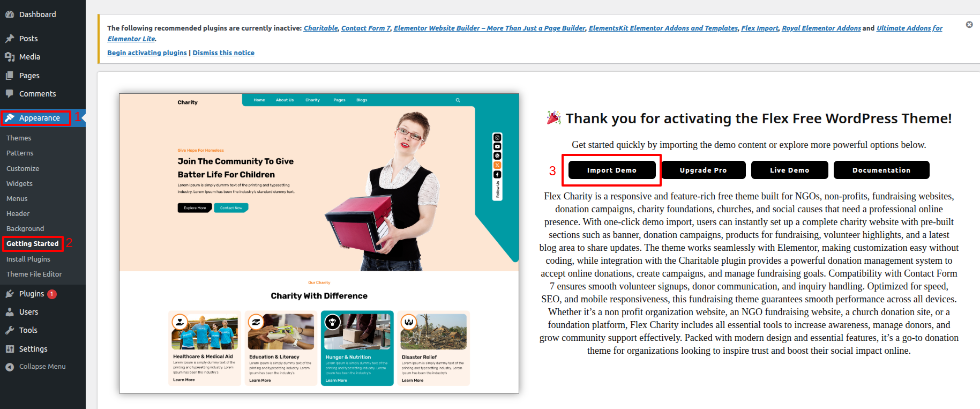Follow the Contact Form 7 link

tap(366, 28)
